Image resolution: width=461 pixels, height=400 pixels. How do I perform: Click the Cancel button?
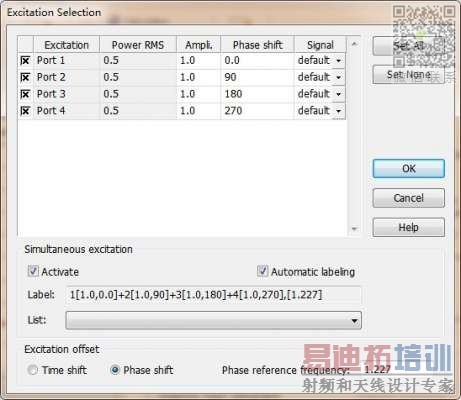[409, 198]
